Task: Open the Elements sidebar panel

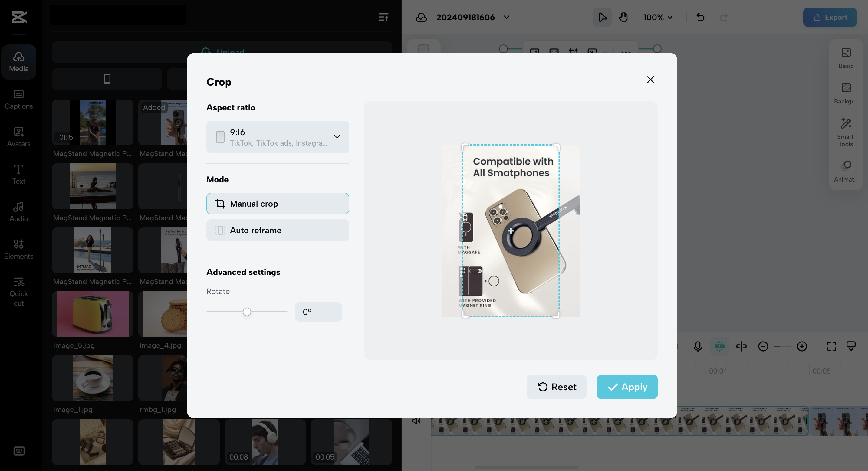Action: (x=18, y=249)
